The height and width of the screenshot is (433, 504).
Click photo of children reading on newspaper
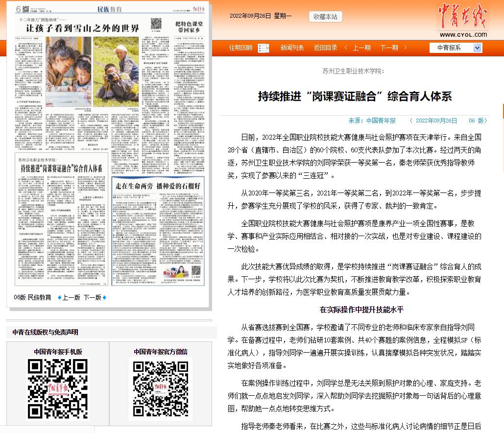click(69, 72)
